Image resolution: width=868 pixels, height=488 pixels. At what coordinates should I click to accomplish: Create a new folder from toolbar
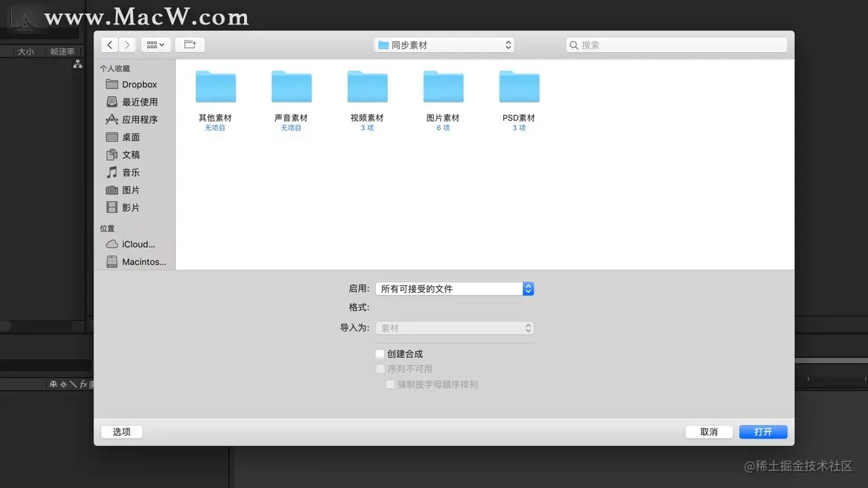(190, 45)
